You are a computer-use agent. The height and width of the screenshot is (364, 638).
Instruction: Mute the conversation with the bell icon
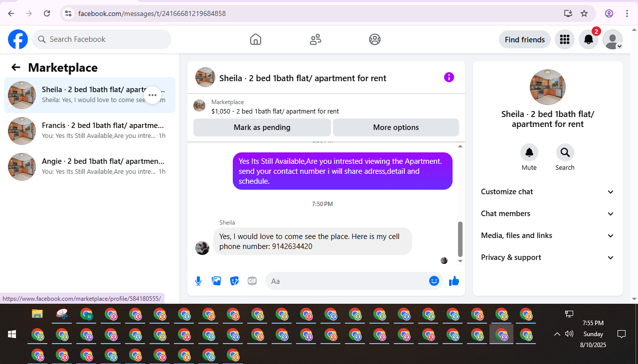(x=529, y=152)
